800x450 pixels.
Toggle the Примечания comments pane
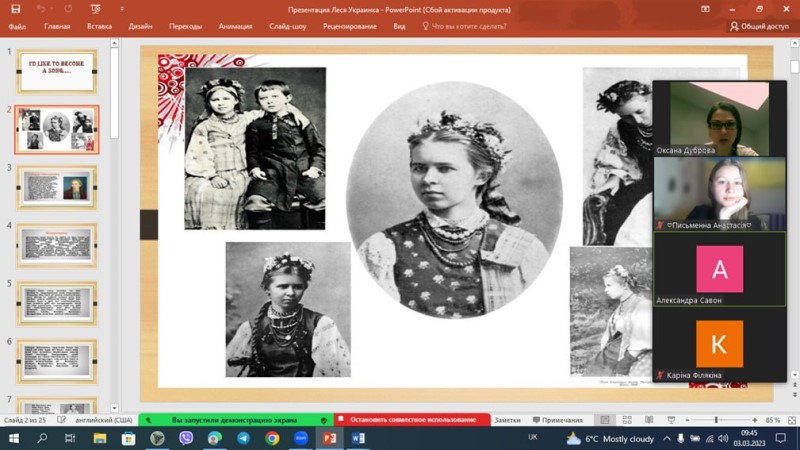pos(558,420)
